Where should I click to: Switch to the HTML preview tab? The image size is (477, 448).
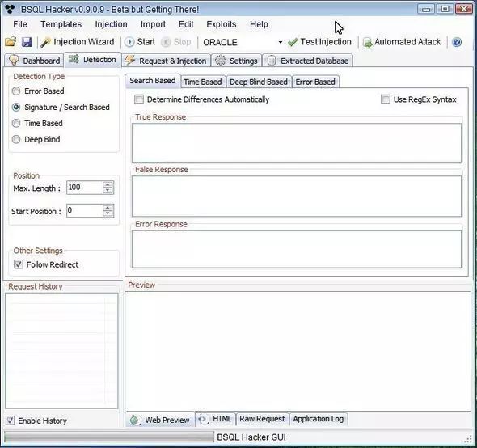(215, 419)
